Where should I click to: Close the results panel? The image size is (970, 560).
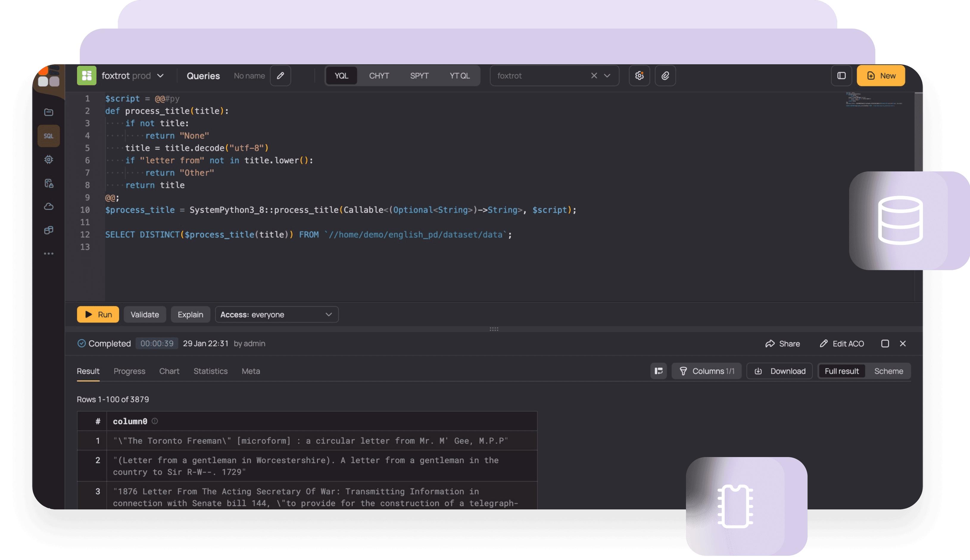tap(903, 343)
